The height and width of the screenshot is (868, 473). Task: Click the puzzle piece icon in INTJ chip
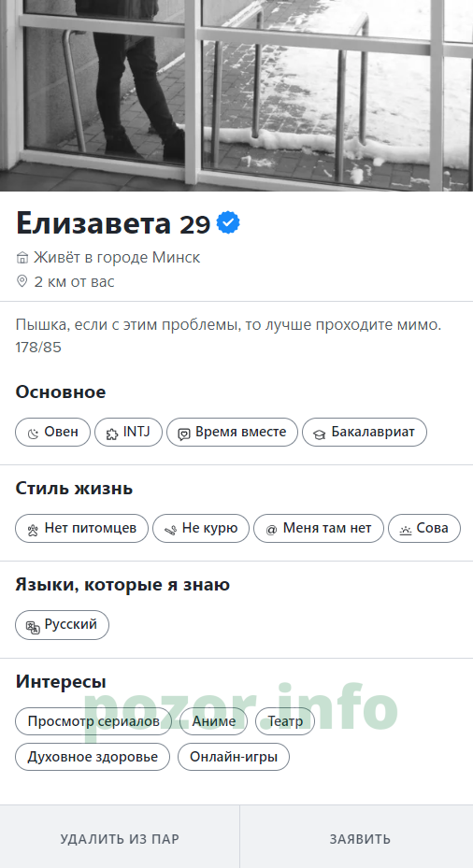coord(112,434)
